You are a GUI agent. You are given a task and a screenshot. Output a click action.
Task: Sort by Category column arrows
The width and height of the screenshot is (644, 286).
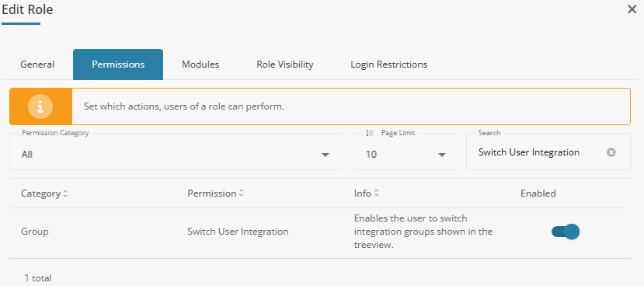(x=66, y=194)
